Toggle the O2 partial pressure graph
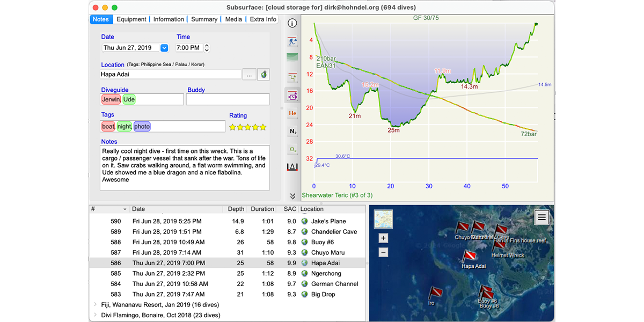The height and width of the screenshot is (322, 644). 292,149
